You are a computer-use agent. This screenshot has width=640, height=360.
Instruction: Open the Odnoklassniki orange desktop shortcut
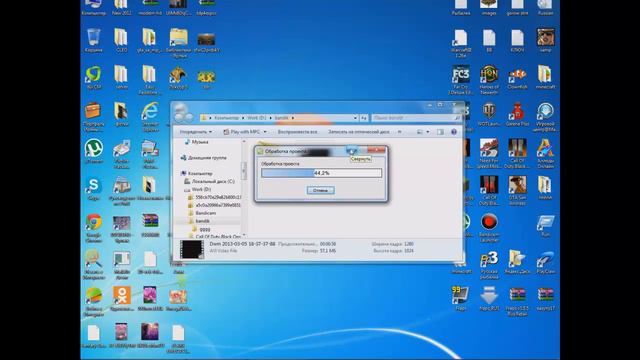(x=122, y=299)
